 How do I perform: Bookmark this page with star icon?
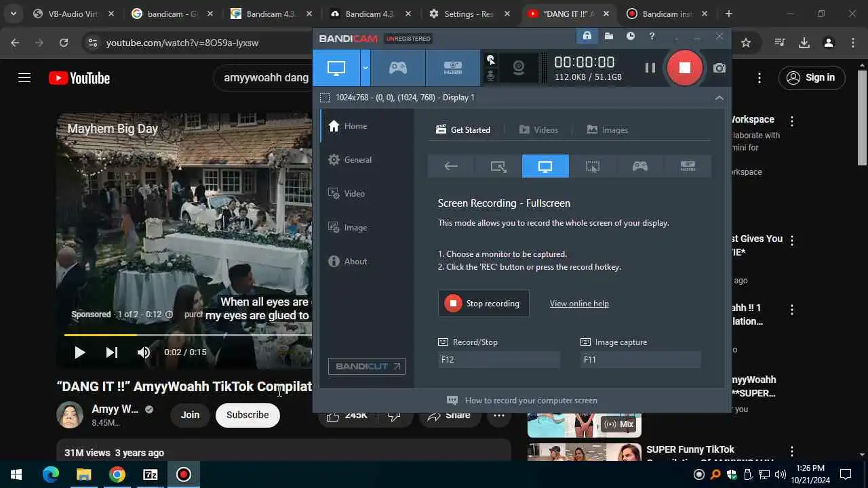tap(746, 43)
